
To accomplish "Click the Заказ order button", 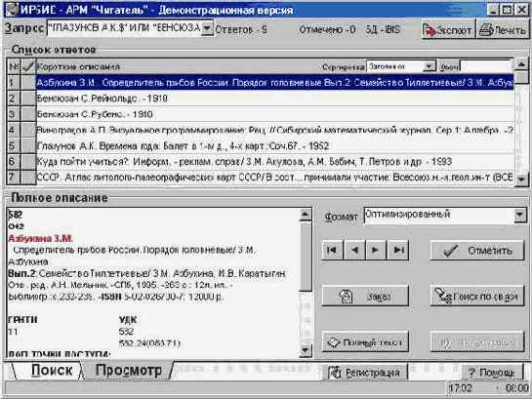I will point(365,297).
